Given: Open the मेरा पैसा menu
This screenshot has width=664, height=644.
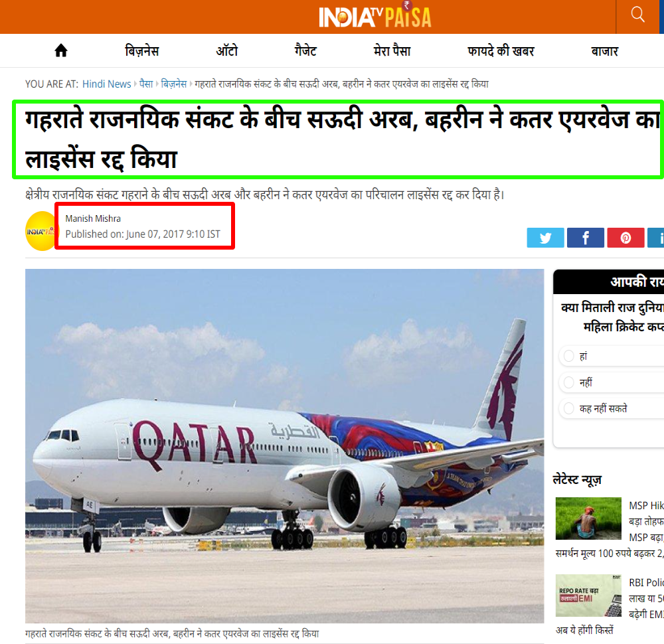Looking at the screenshot, I should 392,51.
